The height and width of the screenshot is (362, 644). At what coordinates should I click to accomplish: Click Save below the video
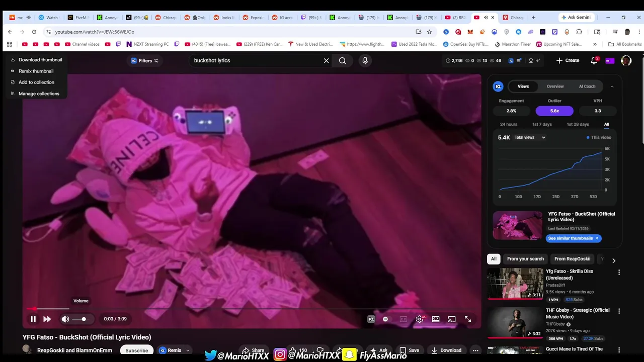coord(409,350)
